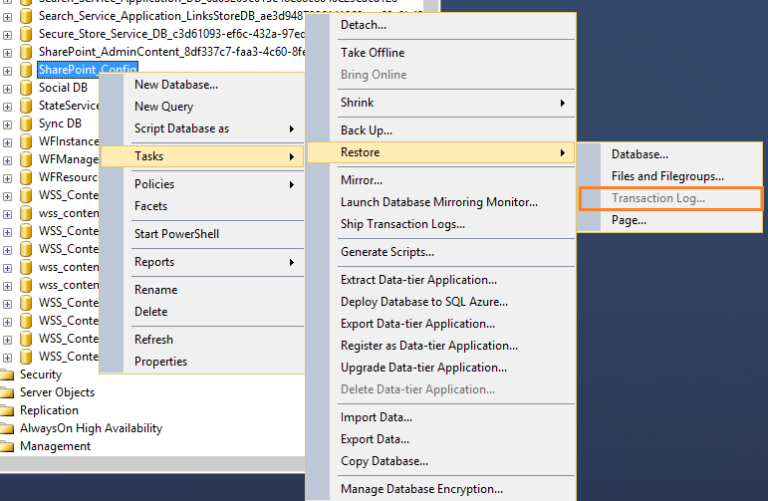Choose Back Up... in the Tasks submenu
Screen dimensions: 768x501
point(441,131)
